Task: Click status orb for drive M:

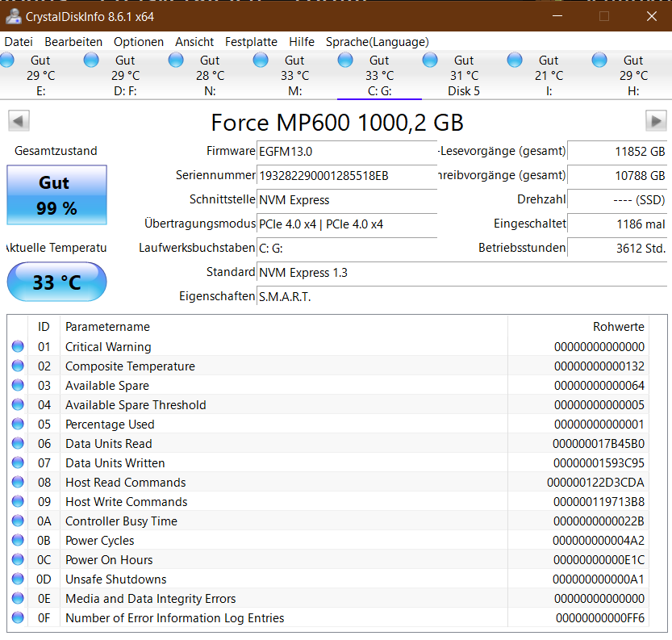Action: [261, 60]
